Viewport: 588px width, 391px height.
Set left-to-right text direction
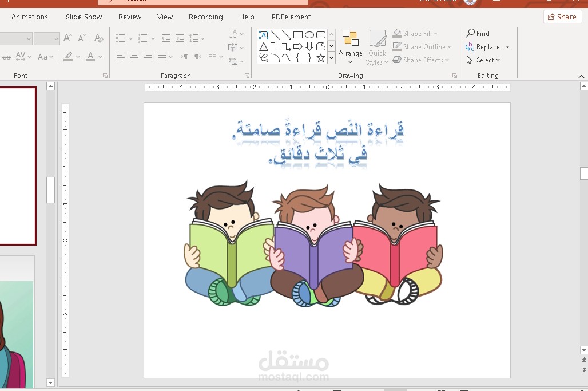pyautogui.click(x=184, y=57)
